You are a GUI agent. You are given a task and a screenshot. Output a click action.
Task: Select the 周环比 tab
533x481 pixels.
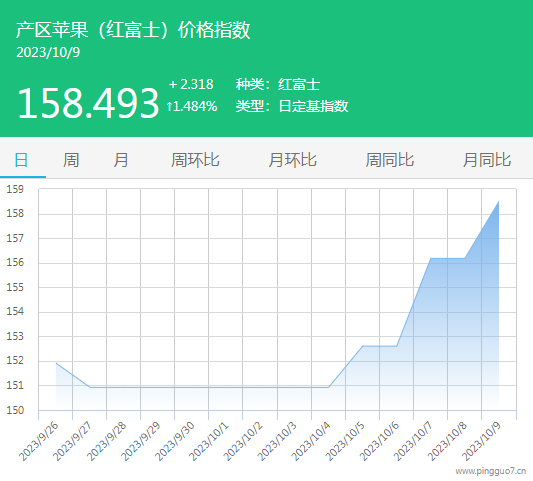click(x=195, y=160)
